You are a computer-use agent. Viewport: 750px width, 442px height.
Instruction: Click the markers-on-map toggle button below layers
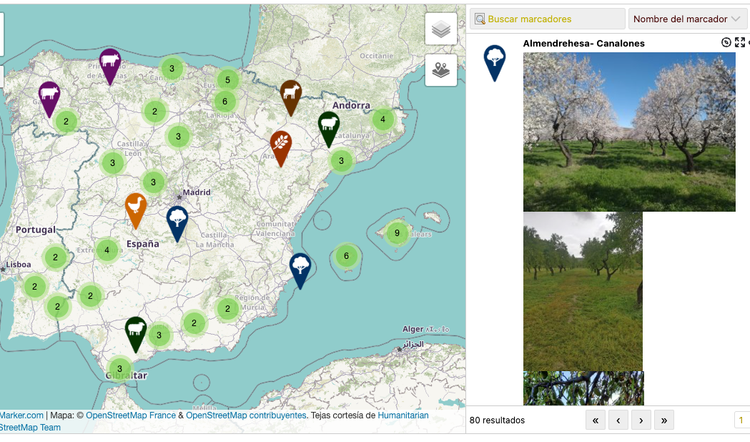click(441, 70)
